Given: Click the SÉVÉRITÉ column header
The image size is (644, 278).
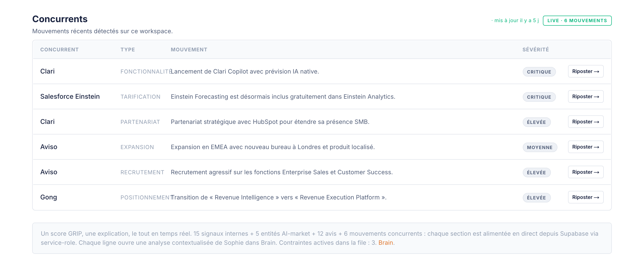Looking at the screenshot, I should point(536,50).
